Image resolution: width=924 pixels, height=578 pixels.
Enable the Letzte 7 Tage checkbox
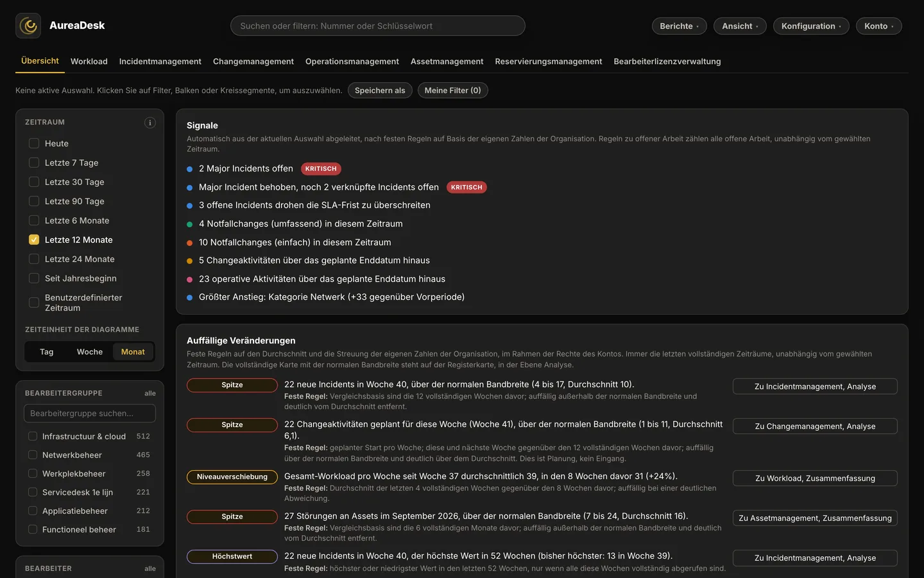[x=34, y=162]
